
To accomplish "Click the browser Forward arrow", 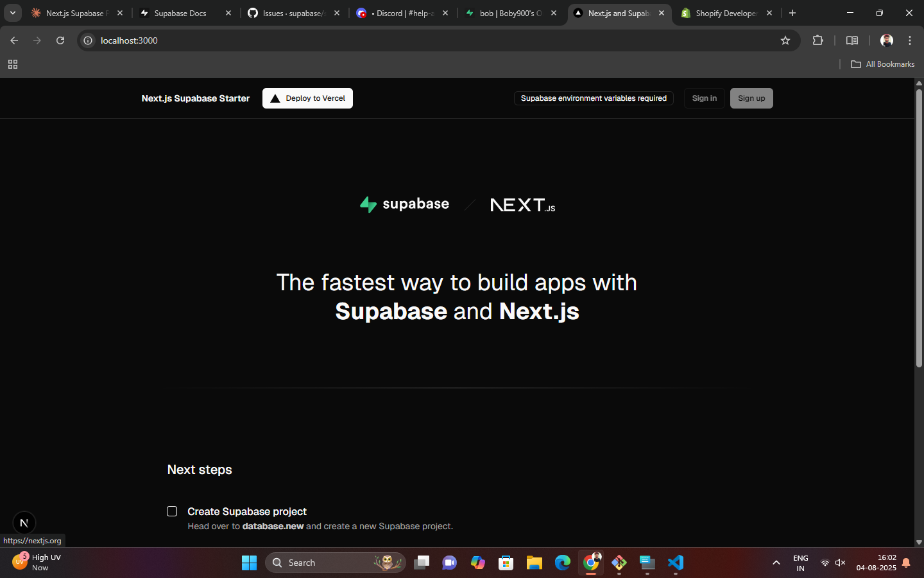I will click(37, 40).
